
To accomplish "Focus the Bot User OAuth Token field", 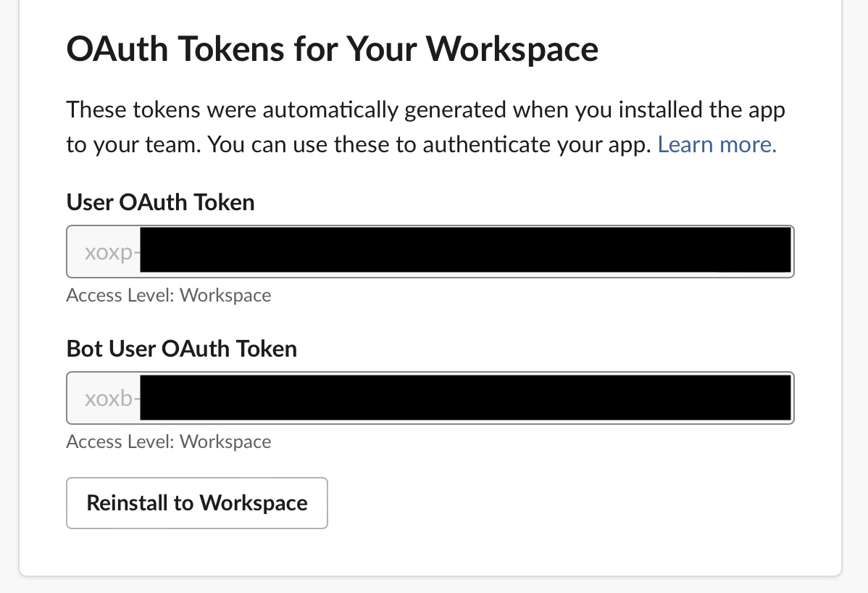I will 430,398.
